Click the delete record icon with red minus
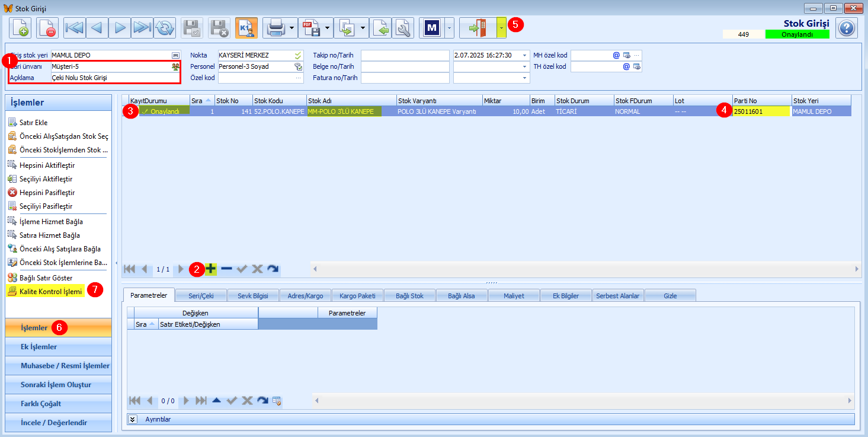The width and height of the screenshot is (868, 437). pos(47,28)
